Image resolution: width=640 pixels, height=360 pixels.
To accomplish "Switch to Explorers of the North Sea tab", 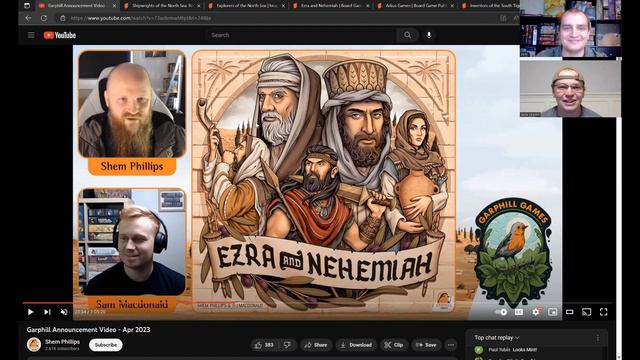I will [246, 6].
